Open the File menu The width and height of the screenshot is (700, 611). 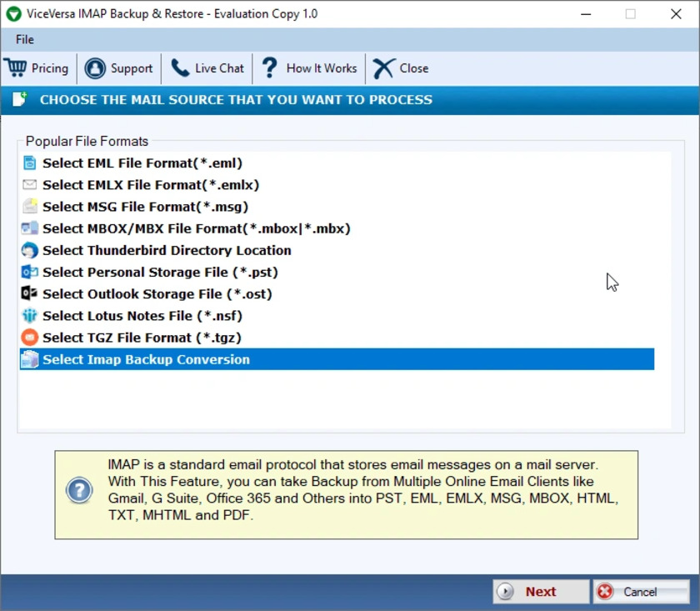[x=24, y=40]
